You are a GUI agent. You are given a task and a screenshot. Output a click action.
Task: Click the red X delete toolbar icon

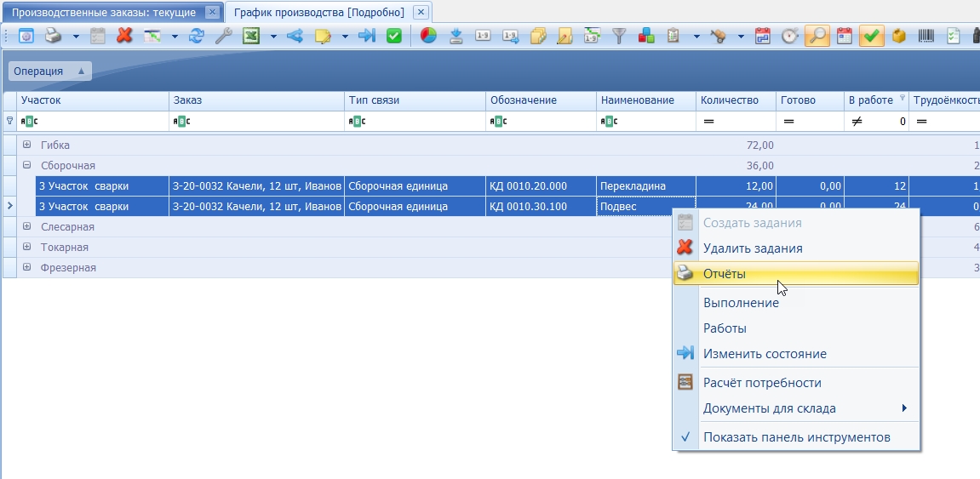(x=124, y=36)
